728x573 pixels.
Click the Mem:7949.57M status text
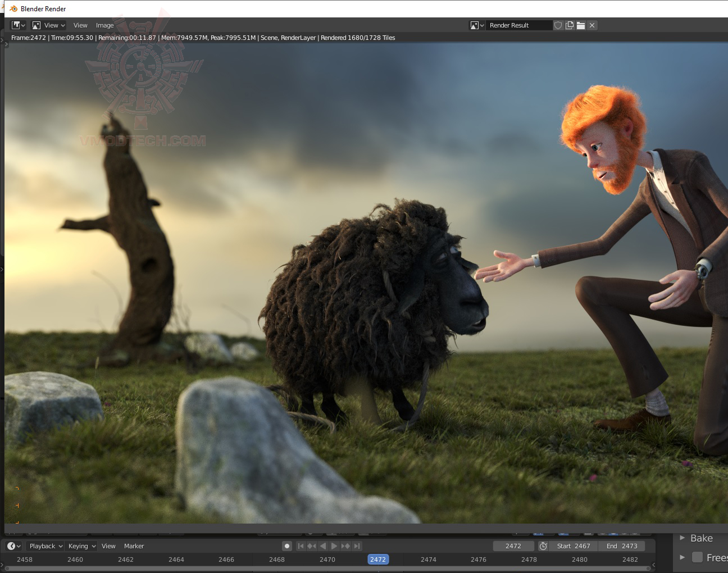185,38
